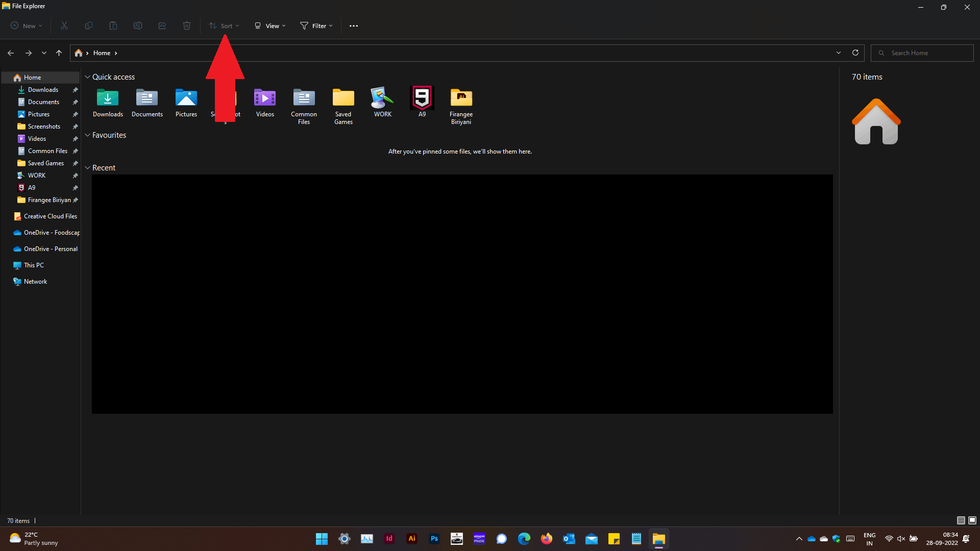Screen dimensions: 980x551
Task: Select Home in the navigation pane
Action: pos(41,78)
